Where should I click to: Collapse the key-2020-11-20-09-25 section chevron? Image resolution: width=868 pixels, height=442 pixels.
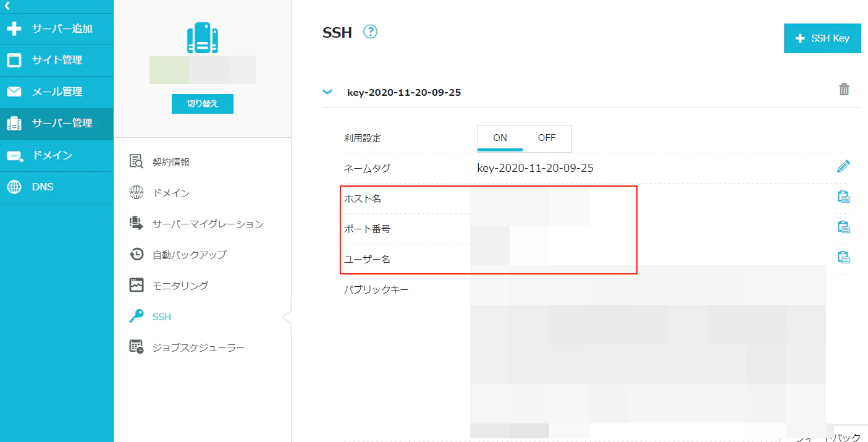click(327, 92)
